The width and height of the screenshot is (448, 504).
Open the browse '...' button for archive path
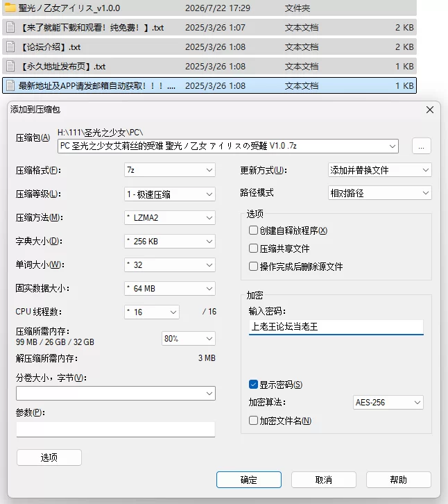(422, 146)
